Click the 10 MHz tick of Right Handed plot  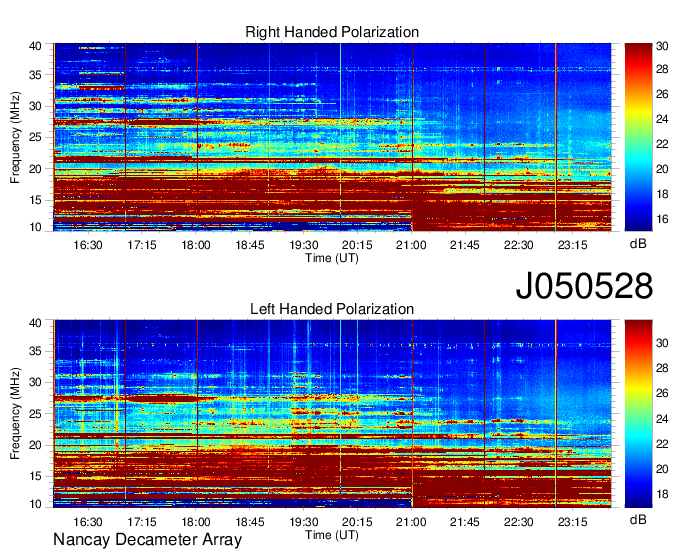pos(35,227)
